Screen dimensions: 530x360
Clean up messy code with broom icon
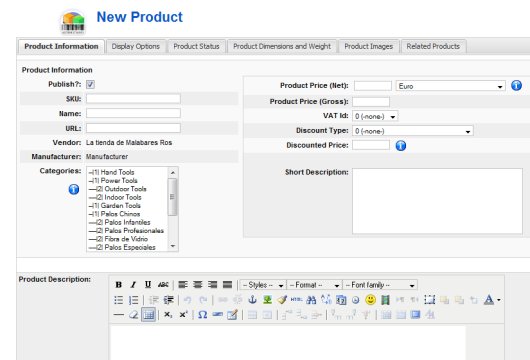coord(282,299)
